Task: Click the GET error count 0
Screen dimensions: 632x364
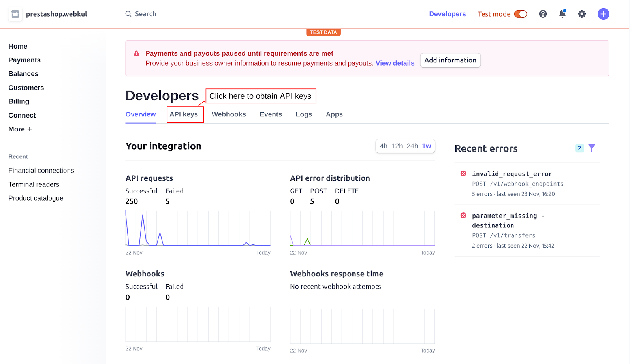Action: [x=292, y=201]
